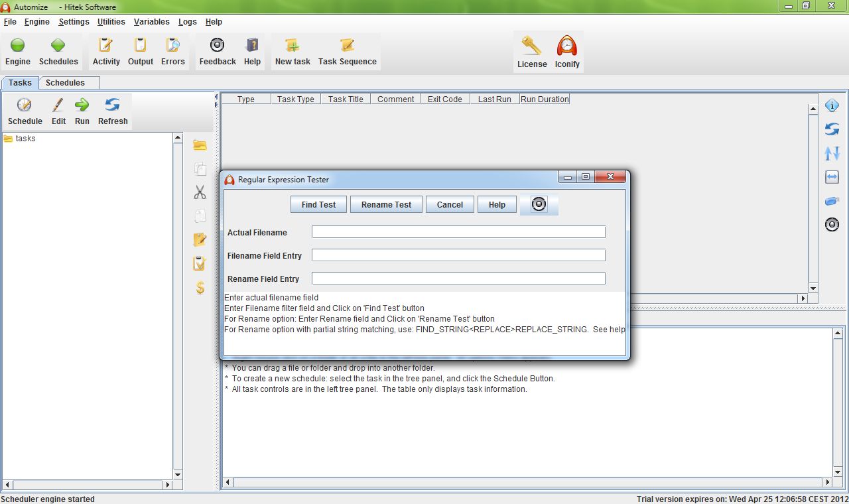The width and height of the screenshot is (849, 504).
Task: Click the Task Title column header
Action: pyautogui.click(x=346, y=99)
